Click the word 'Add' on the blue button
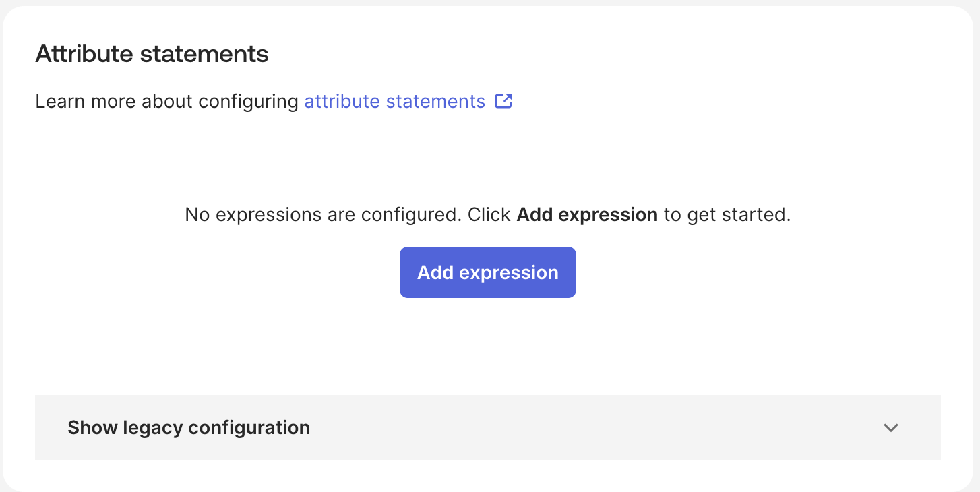The width and height of the screenshot is (980, 492). (x=435, y=272)
